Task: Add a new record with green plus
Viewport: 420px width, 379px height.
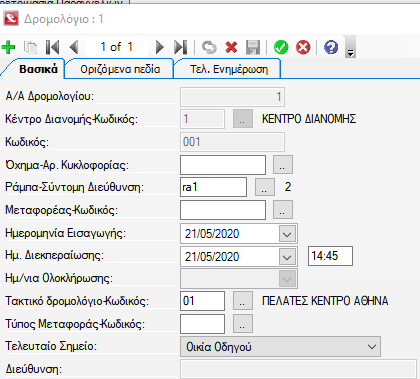Action: [8, 47]
